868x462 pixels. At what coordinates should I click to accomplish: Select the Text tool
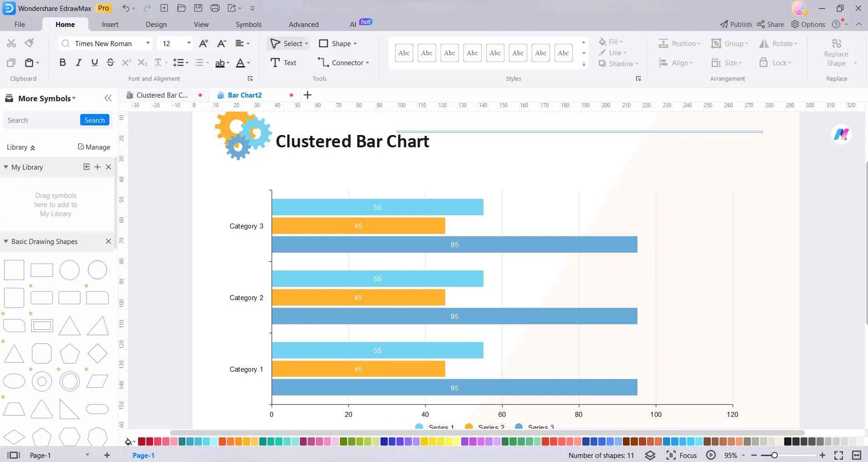(283, 62)
